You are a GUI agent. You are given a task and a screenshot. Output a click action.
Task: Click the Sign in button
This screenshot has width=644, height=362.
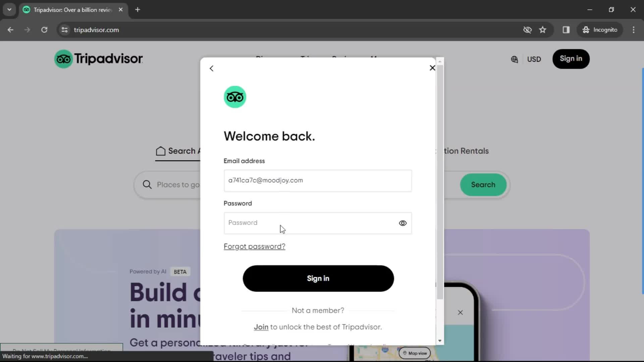(x=318, y=278)
